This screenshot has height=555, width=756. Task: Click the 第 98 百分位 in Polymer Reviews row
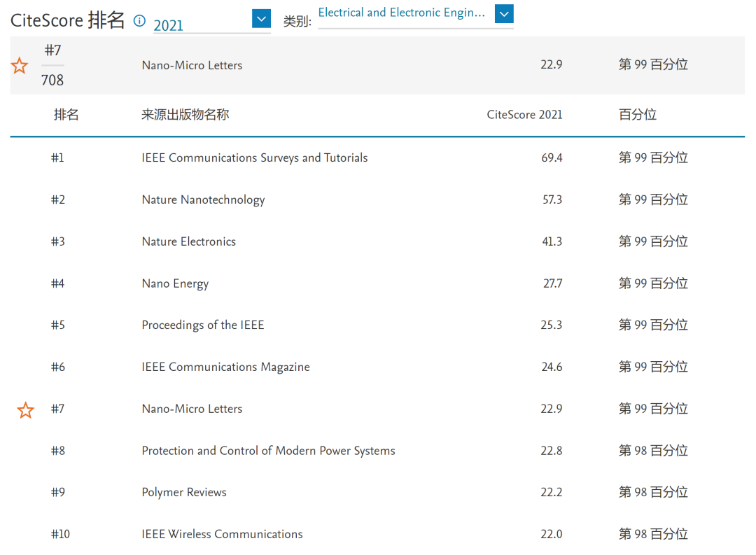pyautogui.click(x=653, y=492)
